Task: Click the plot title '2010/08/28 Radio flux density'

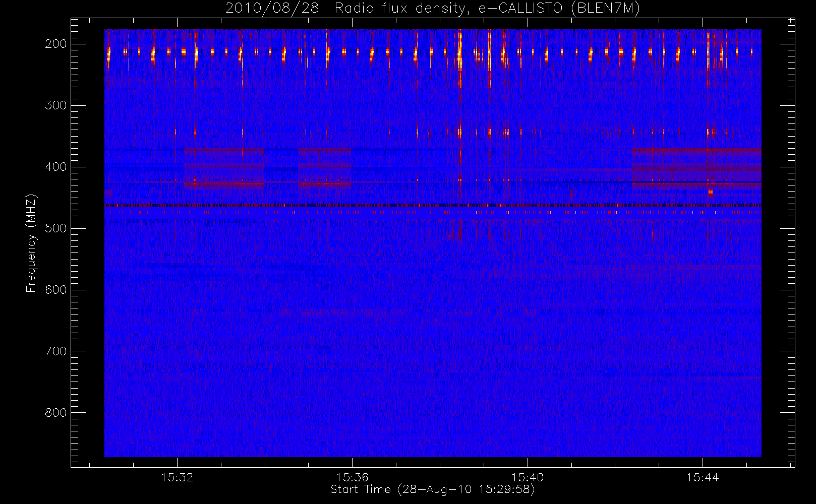Action: click(433, 8)
